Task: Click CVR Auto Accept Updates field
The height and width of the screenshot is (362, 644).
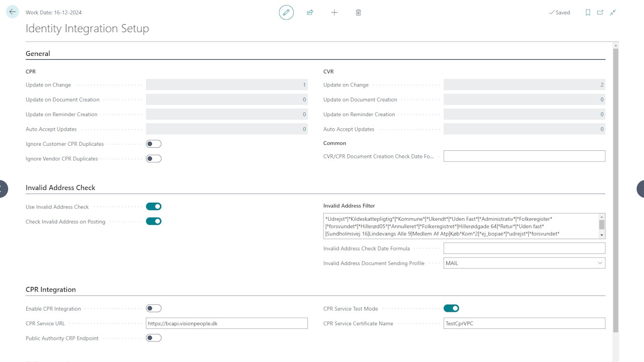Action: click(524, 129)
